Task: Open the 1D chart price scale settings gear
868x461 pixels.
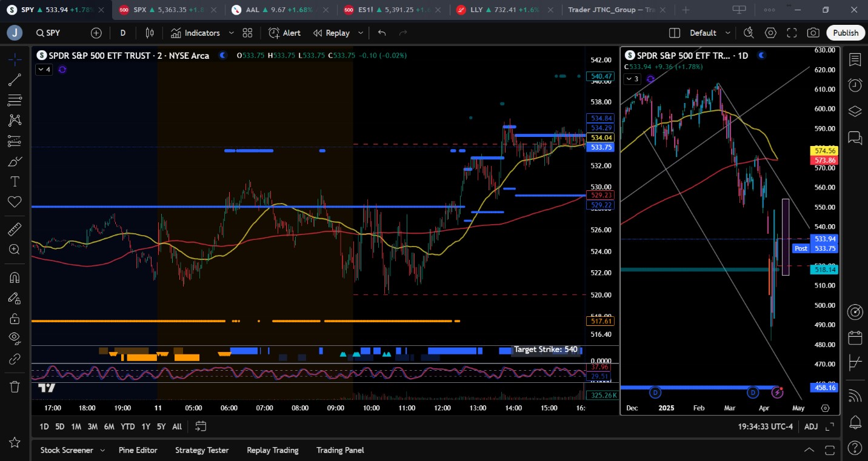Action: tap(825, 408)
